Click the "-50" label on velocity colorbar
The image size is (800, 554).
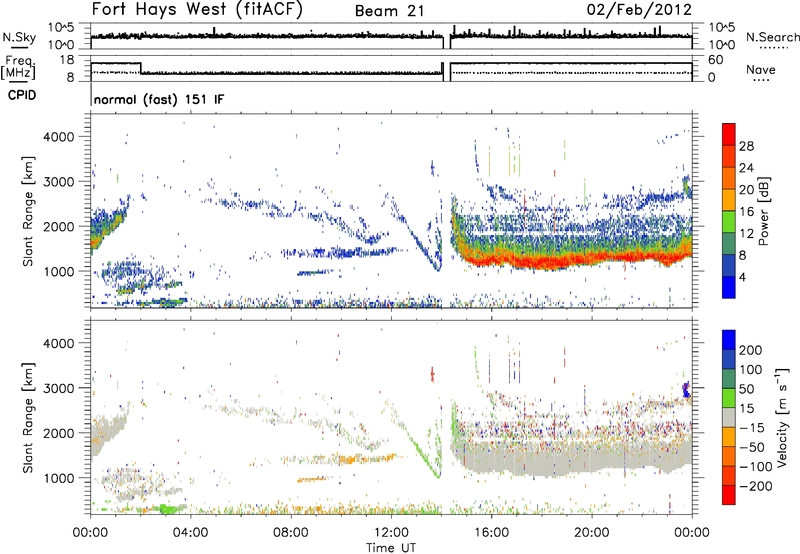click(752, 447)
